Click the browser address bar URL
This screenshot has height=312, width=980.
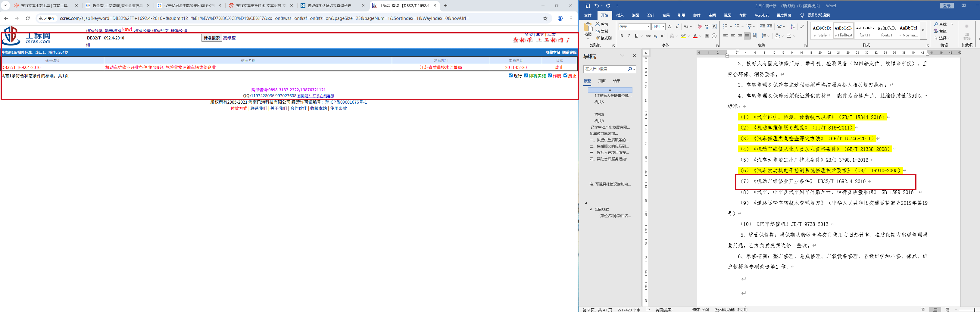(264, 18)
